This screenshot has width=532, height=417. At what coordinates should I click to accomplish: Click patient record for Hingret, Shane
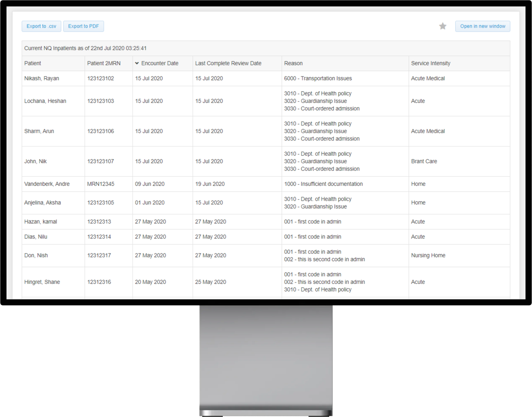pyautogui.click(x=42, y=282)
